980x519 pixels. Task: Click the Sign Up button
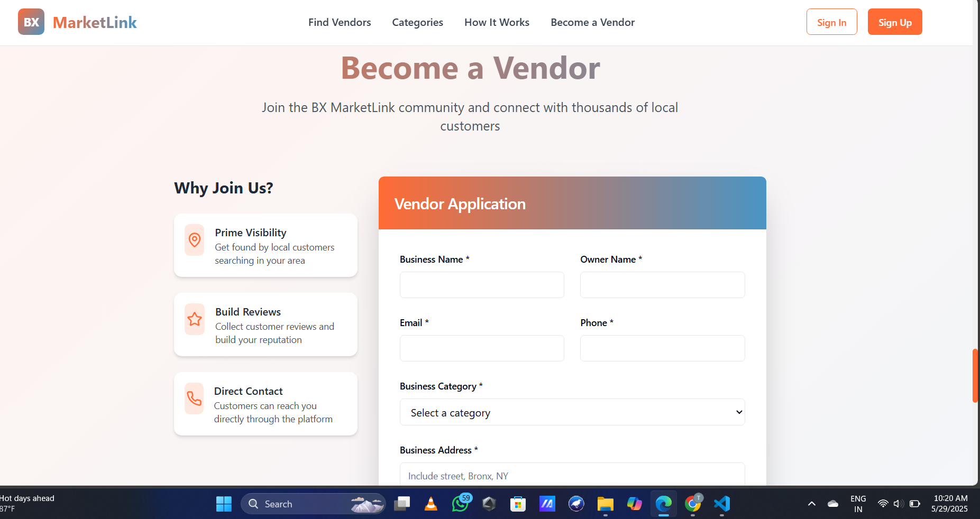[x=894, y=22]
